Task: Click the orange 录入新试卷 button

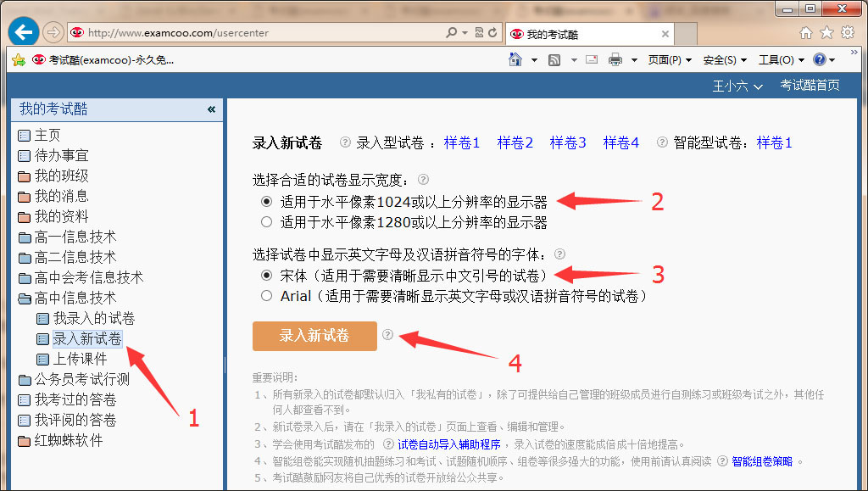Action: coord(314,336)
